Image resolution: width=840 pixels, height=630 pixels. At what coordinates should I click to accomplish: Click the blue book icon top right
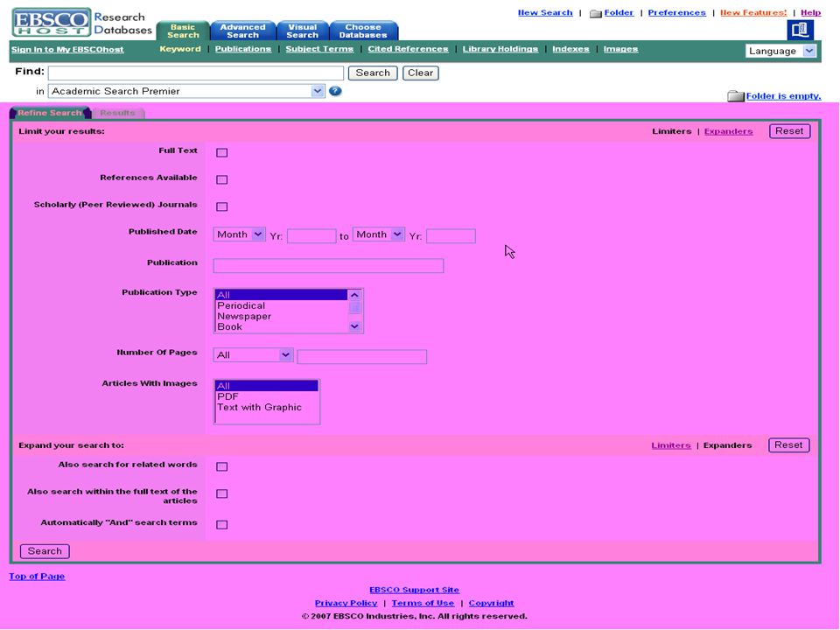click(x=800, y=30)
